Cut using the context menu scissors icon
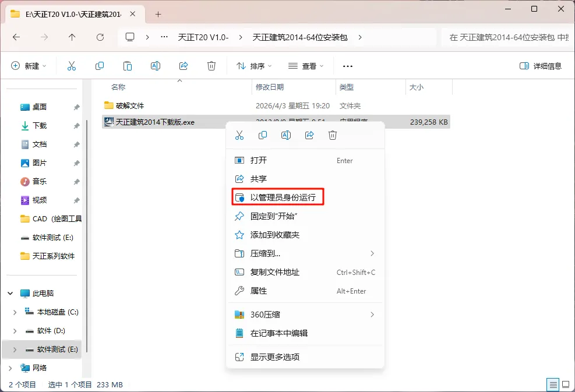The height and width of the screenshot is (392, 575). [239, 135]
